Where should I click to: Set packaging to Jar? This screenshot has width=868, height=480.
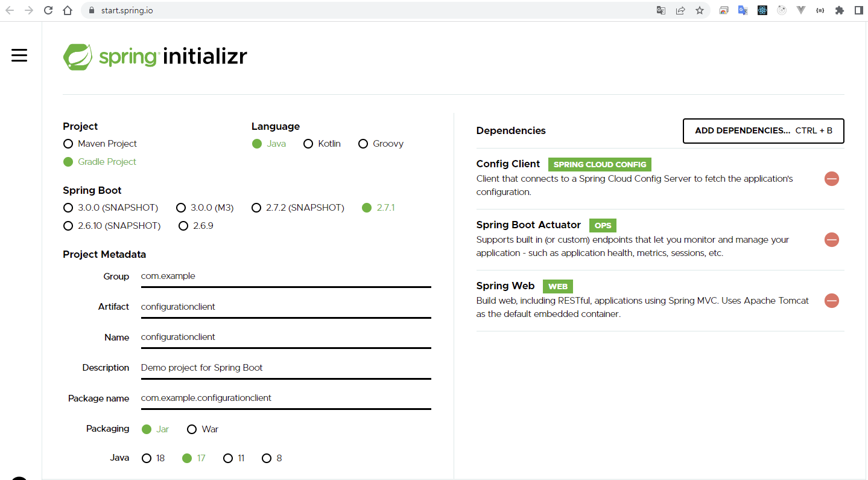(x=156, y=429)
